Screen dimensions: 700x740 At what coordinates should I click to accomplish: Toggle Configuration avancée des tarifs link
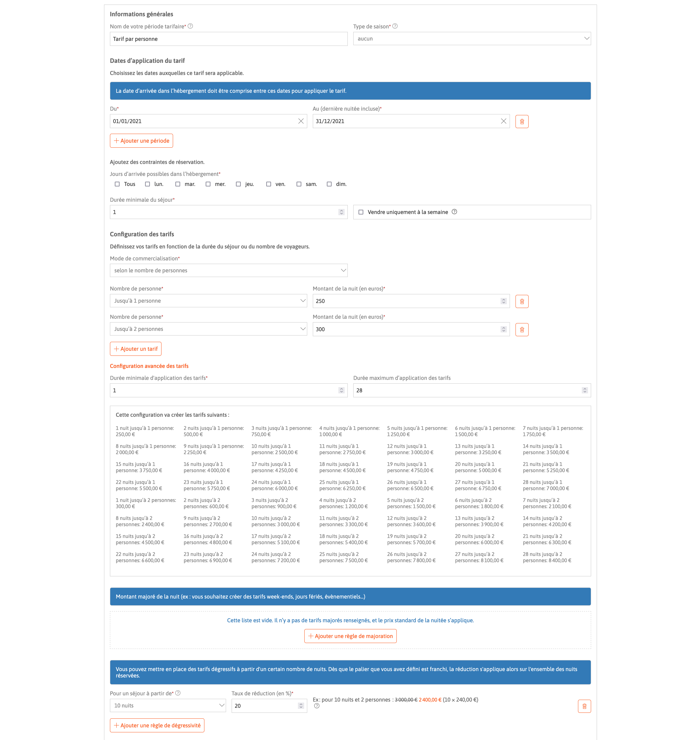point(149,366)
